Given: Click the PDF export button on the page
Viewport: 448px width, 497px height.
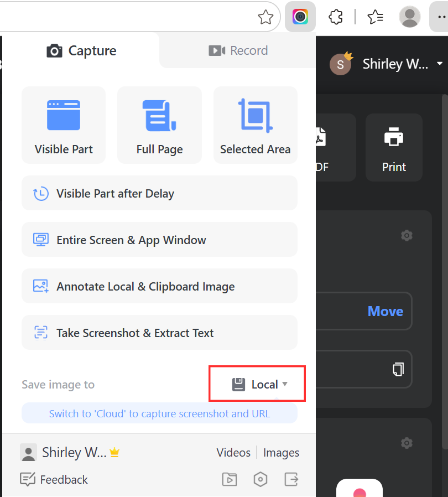Looking at the screenshot, I should point(336,148).
